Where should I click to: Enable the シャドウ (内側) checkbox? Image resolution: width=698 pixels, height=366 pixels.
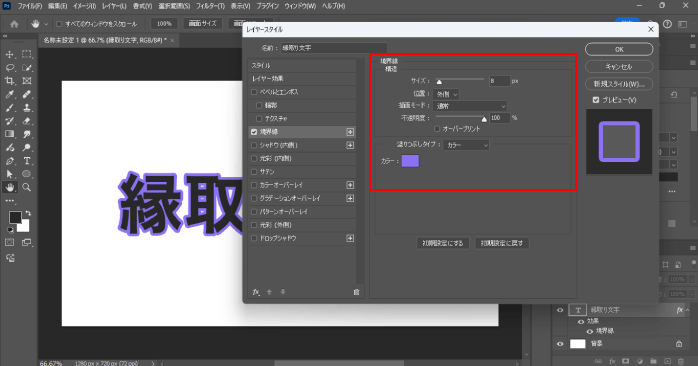pyautogui.click(x=254, y=145)
